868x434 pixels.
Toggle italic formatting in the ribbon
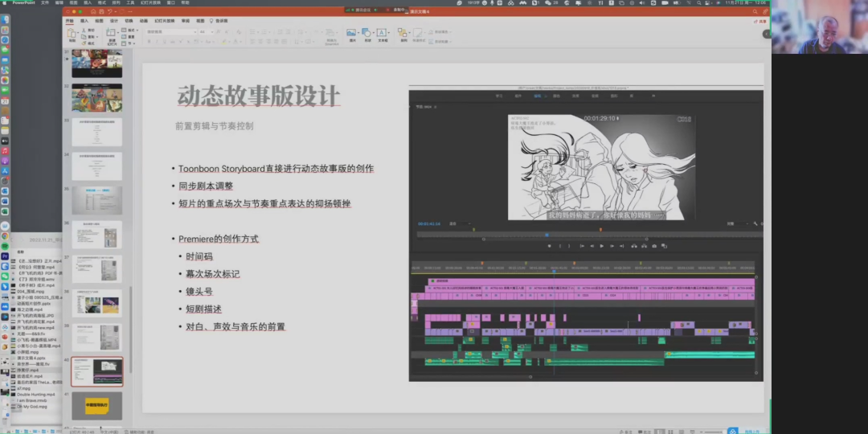coord(157,42)
